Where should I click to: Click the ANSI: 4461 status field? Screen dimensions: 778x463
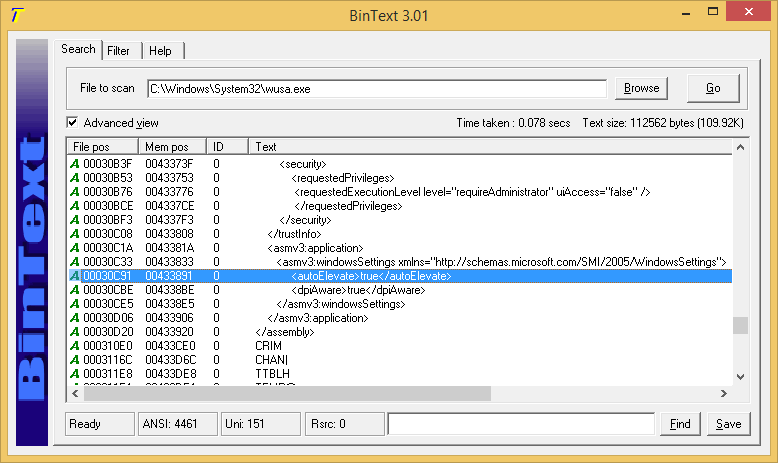click(x=178, y=424)
